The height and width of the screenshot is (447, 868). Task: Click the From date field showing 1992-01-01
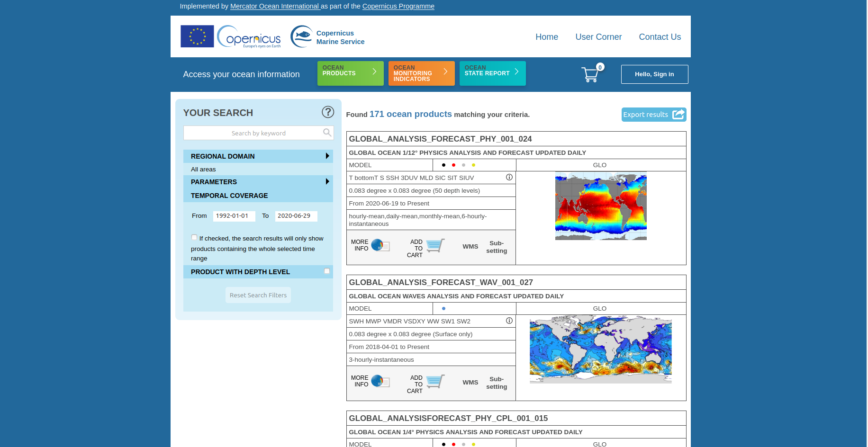tap(234, 216)
